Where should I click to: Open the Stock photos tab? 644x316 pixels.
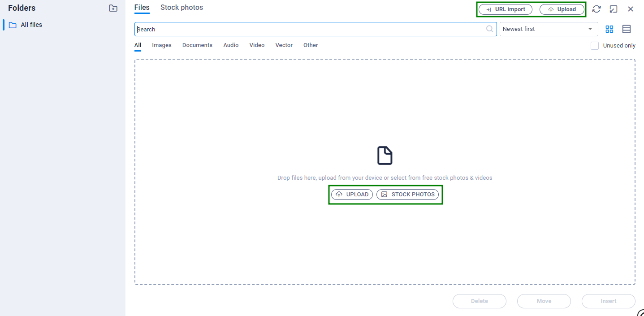coord(182,8)
